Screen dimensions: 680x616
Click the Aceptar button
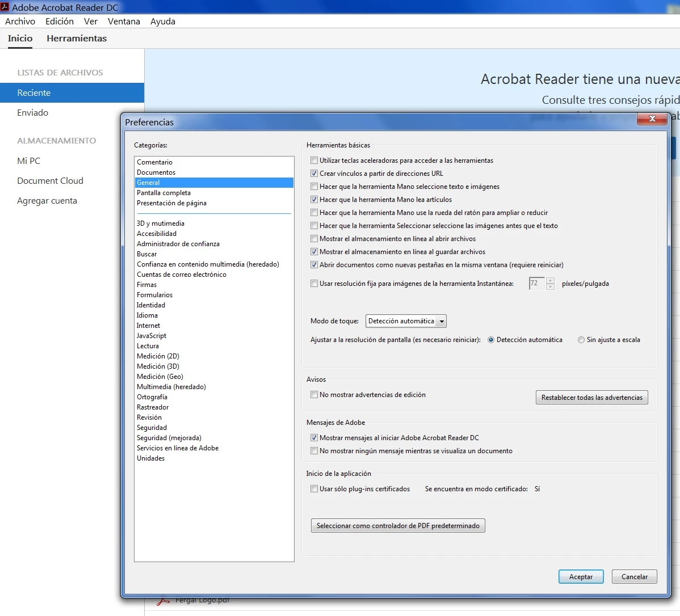tap(581, 577)
